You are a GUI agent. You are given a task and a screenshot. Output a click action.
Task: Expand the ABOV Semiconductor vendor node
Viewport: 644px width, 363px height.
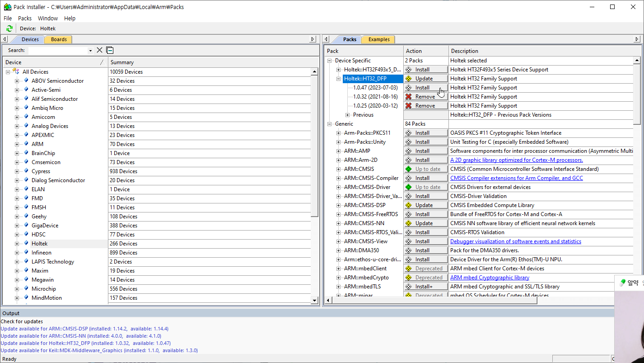(17, 81)
